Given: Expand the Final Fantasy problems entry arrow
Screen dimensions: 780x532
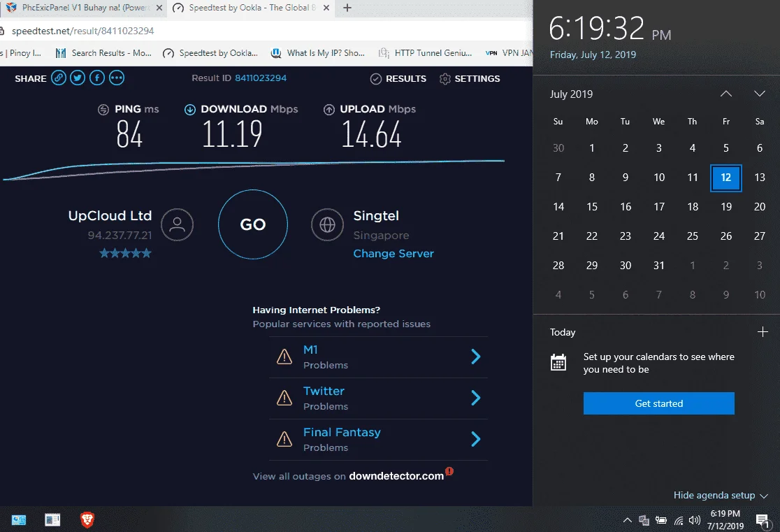Looking at the screenshot, I should click(x=475, y=440).
